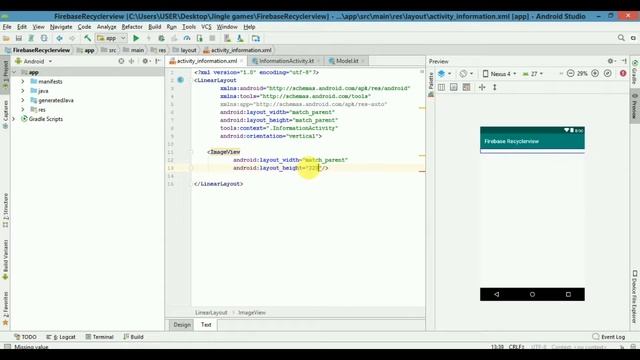Image resolution: width=640 pixels, height=360 pixels.
Task: Click the Save All toolbar icon
Action: coord(19,38)
